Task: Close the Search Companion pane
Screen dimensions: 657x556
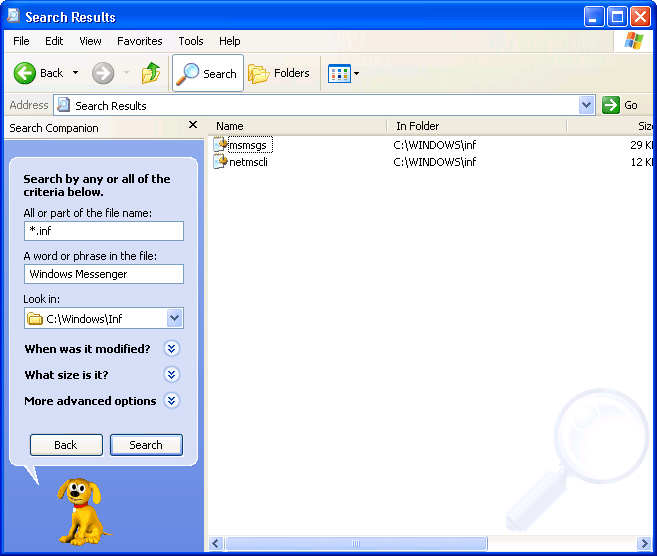Action: pyautogui.click(x=193, y=125)
